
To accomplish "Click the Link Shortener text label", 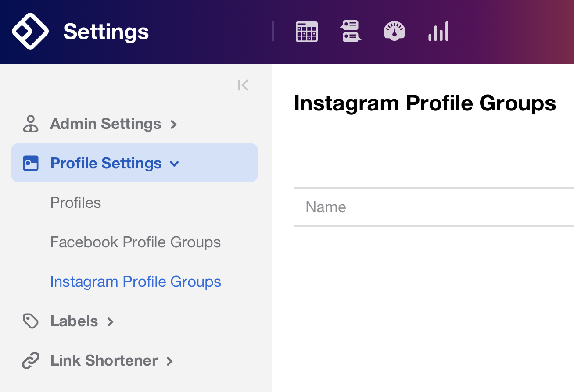I will click(104, 360).
